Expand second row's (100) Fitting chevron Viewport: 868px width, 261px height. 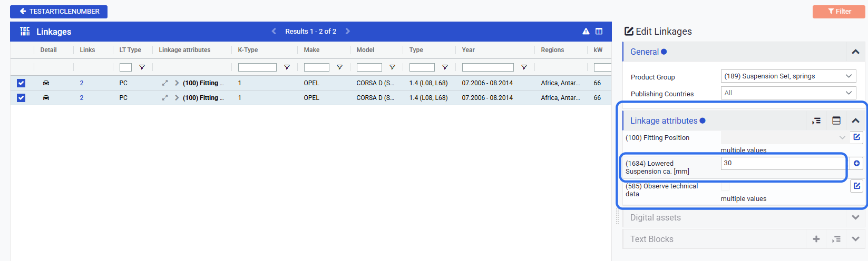coord(177,98)
